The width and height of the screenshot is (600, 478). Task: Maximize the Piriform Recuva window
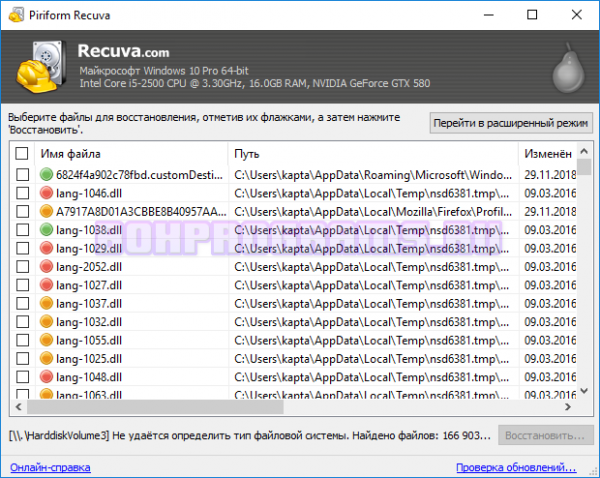[532, 15]
